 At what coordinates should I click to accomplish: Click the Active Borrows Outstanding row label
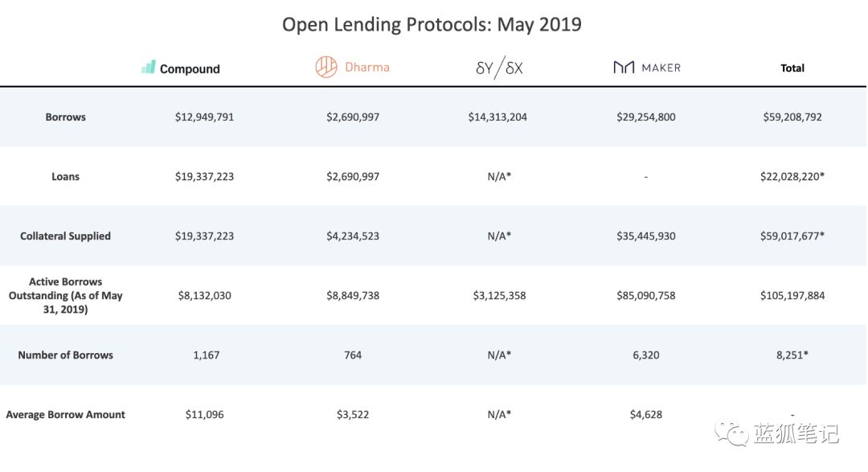coord(65,295)
